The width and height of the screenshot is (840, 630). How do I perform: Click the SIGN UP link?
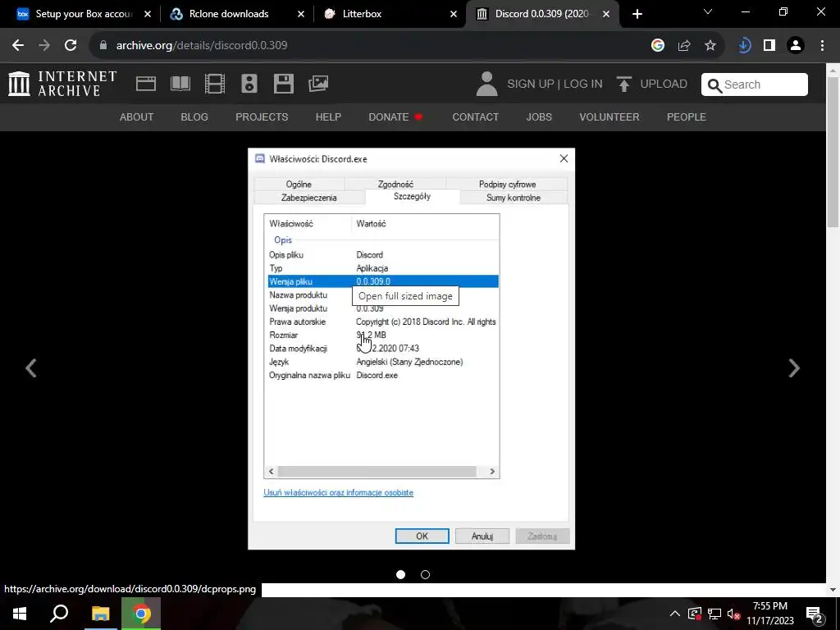point(531,84)
